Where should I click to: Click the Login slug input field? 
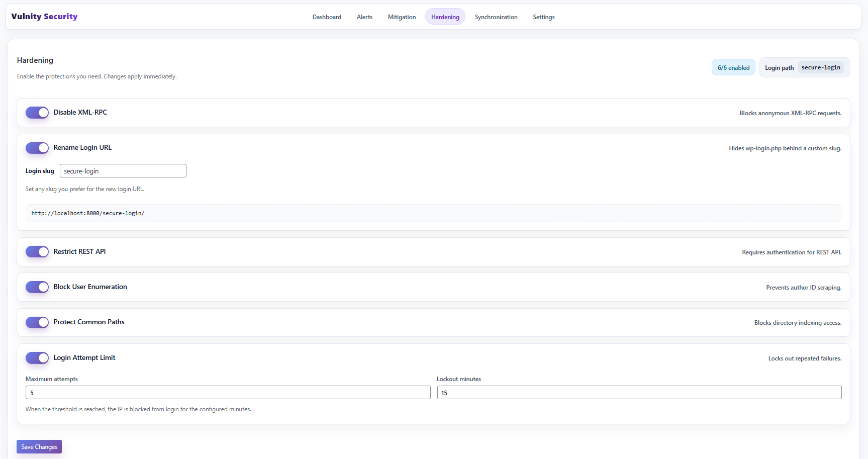[123, 171]
